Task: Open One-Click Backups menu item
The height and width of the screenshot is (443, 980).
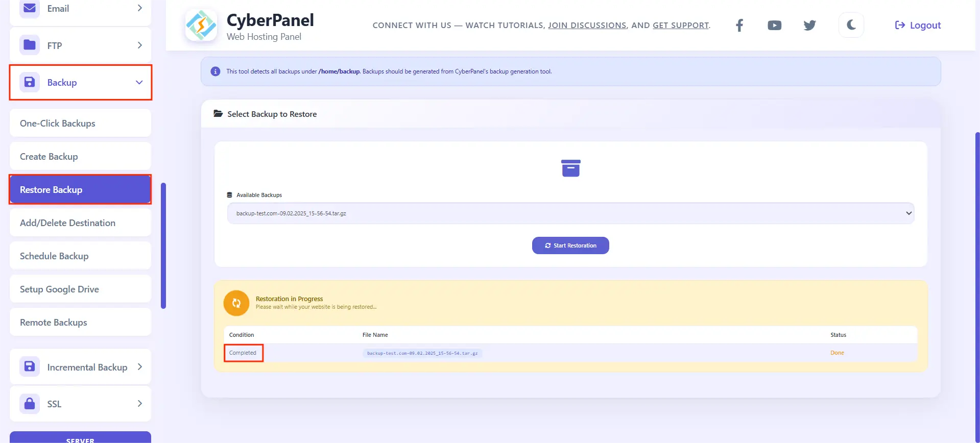Action: point(80,123)
